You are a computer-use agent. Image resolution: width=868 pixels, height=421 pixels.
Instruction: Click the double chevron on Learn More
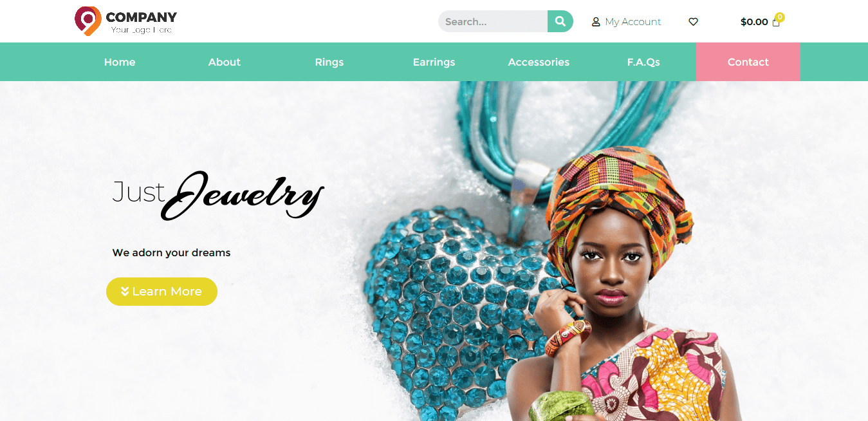[x=125, y=292]
